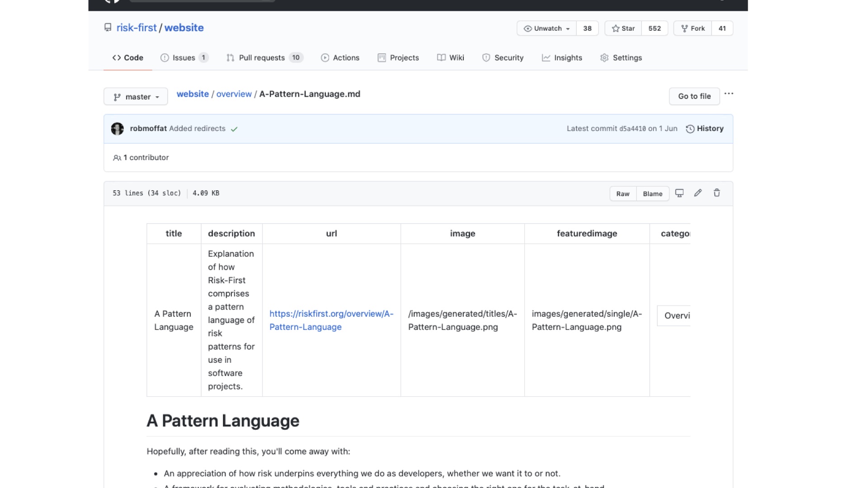Click the green commit status checkmark

[234, 129]
